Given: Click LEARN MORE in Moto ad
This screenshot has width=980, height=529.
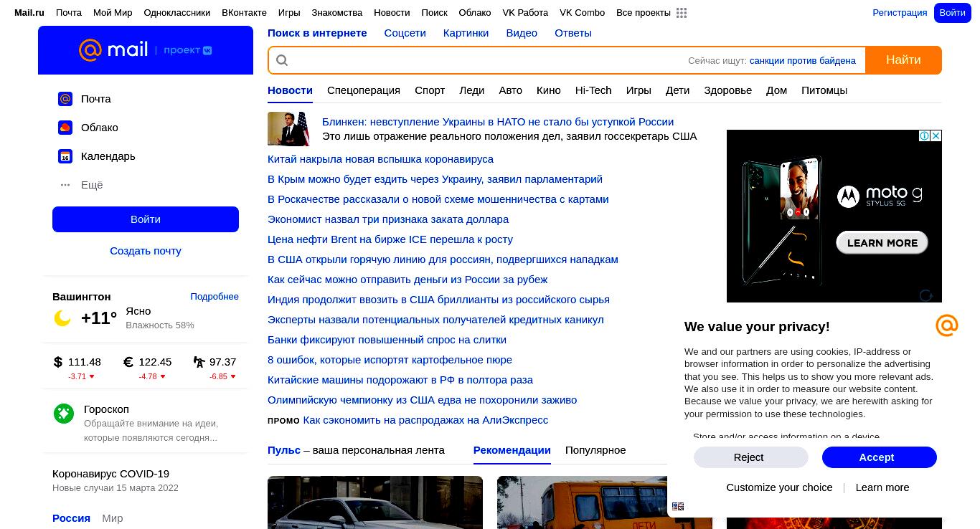Looking at the screenshot, I should (x=882, y=243).
